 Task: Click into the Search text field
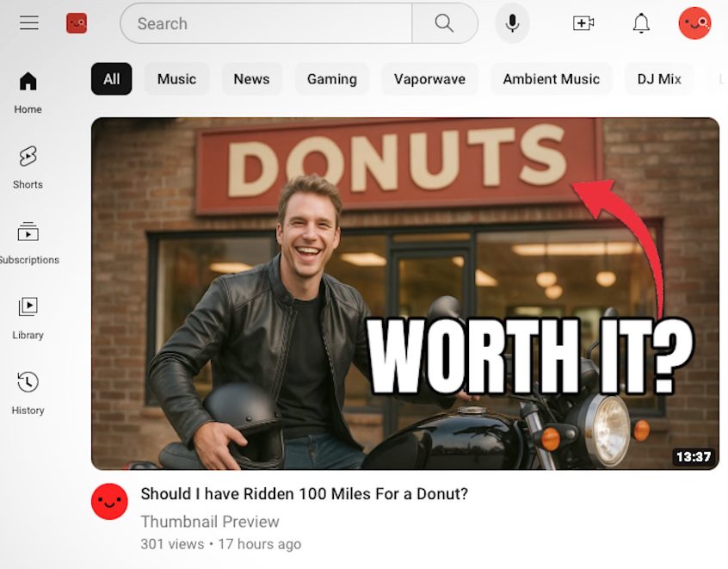coord(267,23)
